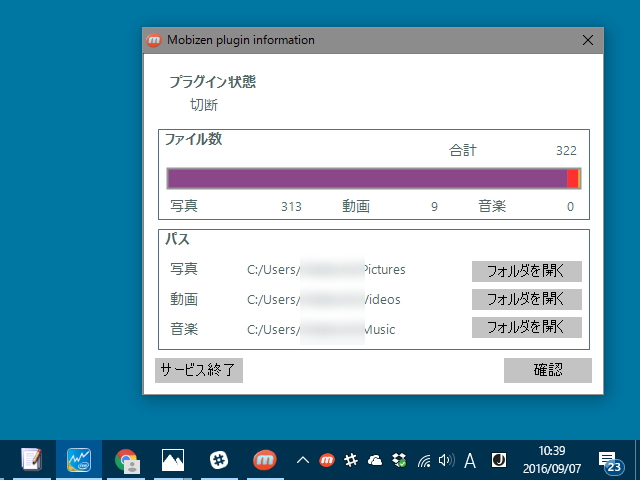Show hidden system tray icons
This screenshot has height=480, width=640.
point(303,460)
